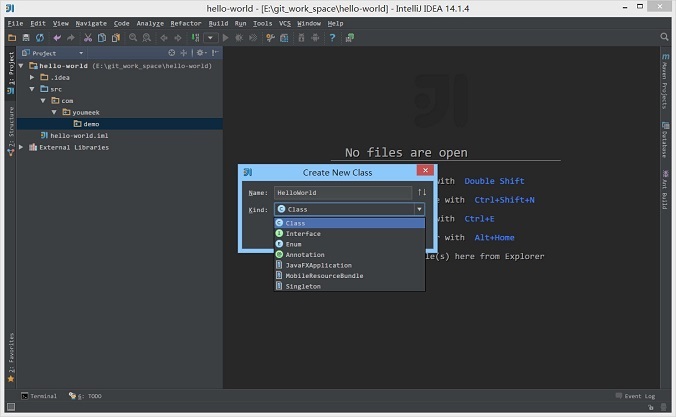Click the Help question mark icon
This screenshot has height=417, width=676.
[332, 38]
